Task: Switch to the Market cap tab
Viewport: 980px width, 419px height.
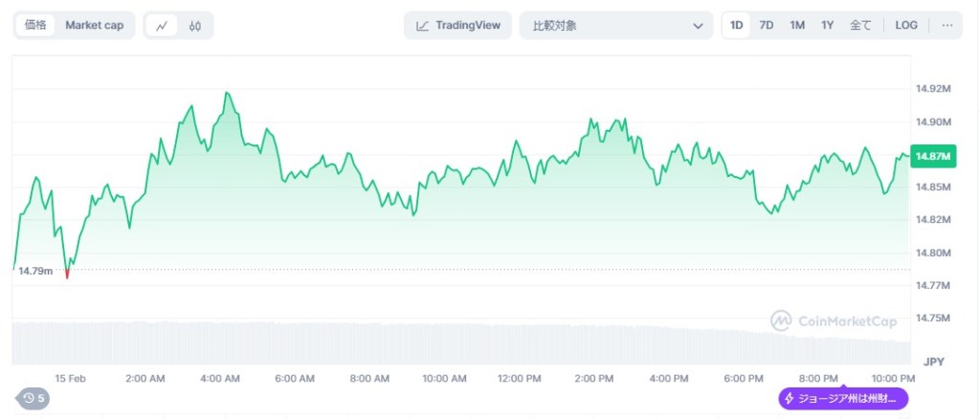Action: click(x=95, y=26)
